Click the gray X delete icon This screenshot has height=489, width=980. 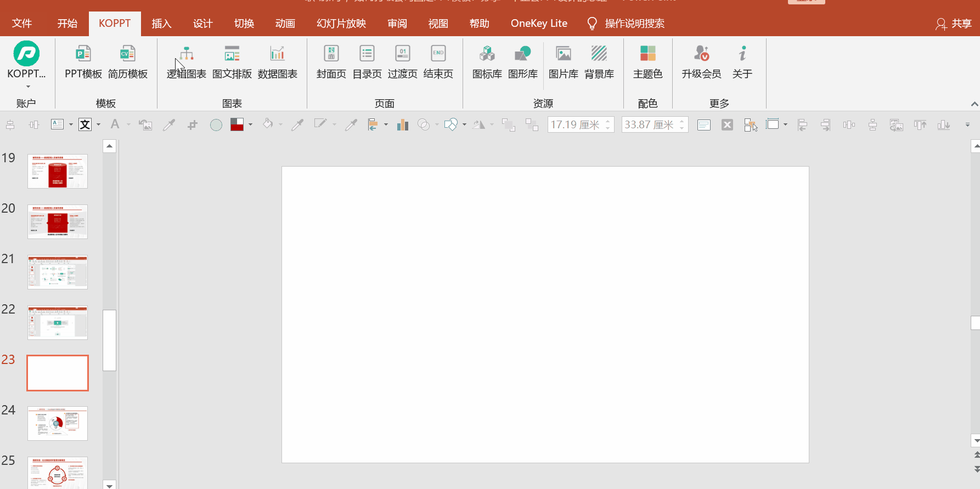(727, 124)
